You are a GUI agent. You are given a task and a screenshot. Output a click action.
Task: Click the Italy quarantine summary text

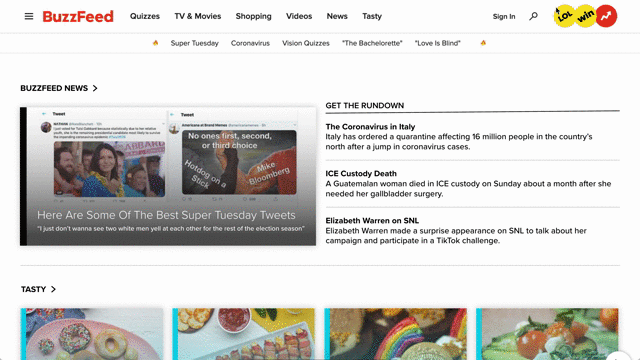[x=459, y=142]
